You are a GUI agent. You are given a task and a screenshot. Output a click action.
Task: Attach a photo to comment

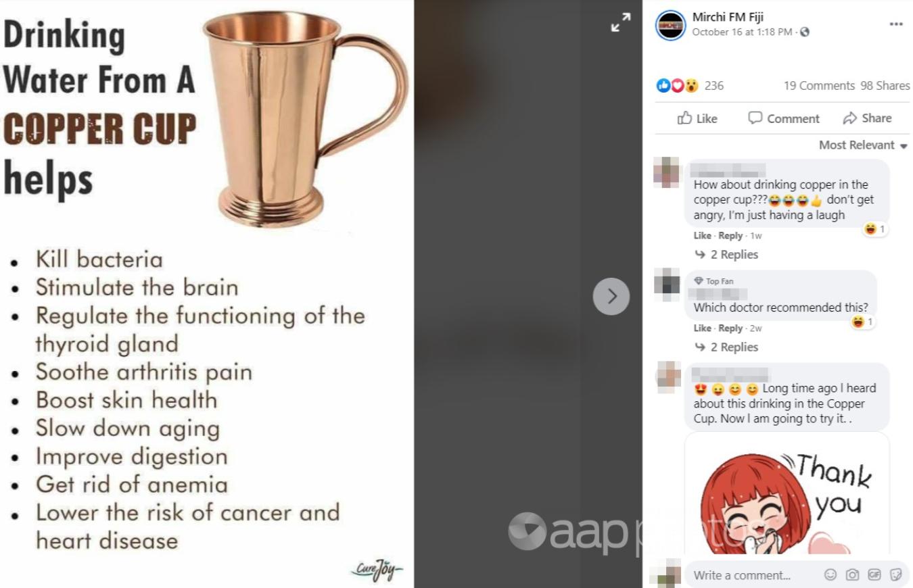[x=852, y=574]
